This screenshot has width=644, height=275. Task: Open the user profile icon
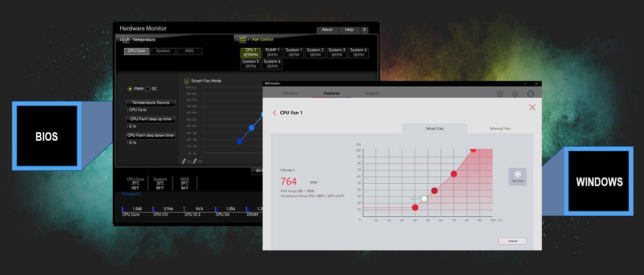pyautogui.click(x=530, y=94)
